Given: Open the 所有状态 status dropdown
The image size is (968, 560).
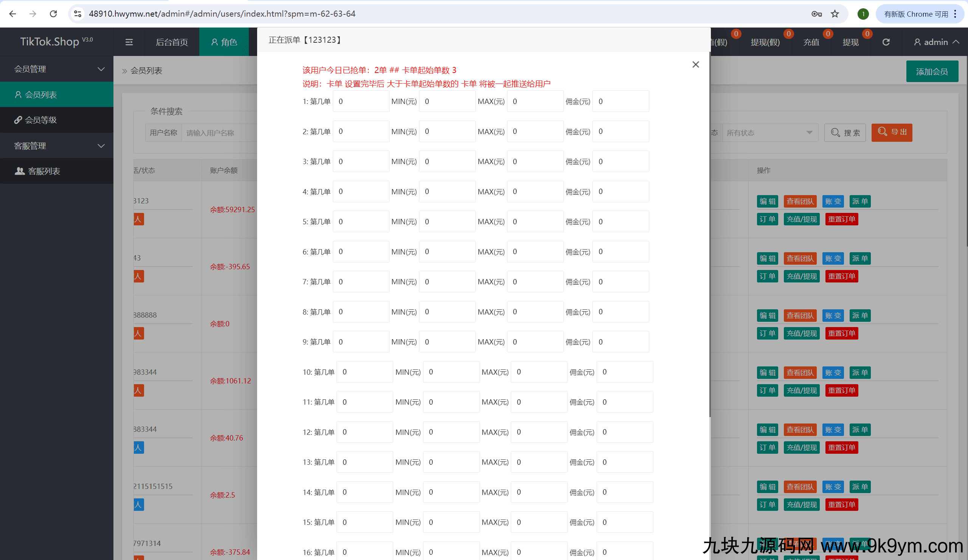Looking at the screenshot, I should [770, 132].
